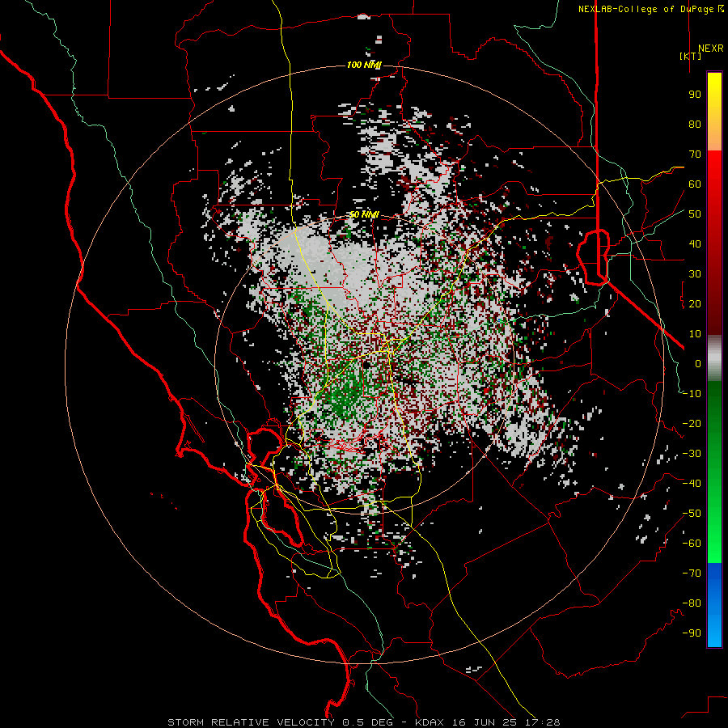Click the positive 50 scale value
The width and height of the screenshot is (728, 728).
[x=695, y=214]
